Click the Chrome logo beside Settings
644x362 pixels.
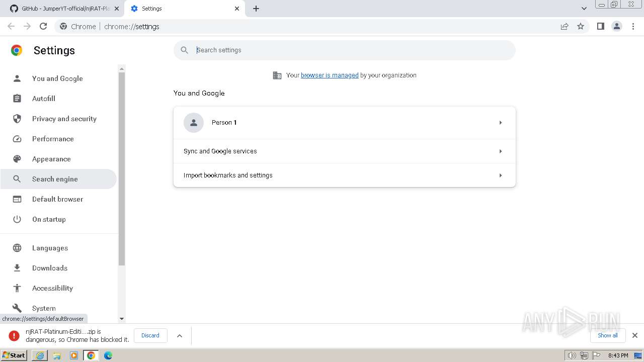pyautogui.click(x=17, y=50)
